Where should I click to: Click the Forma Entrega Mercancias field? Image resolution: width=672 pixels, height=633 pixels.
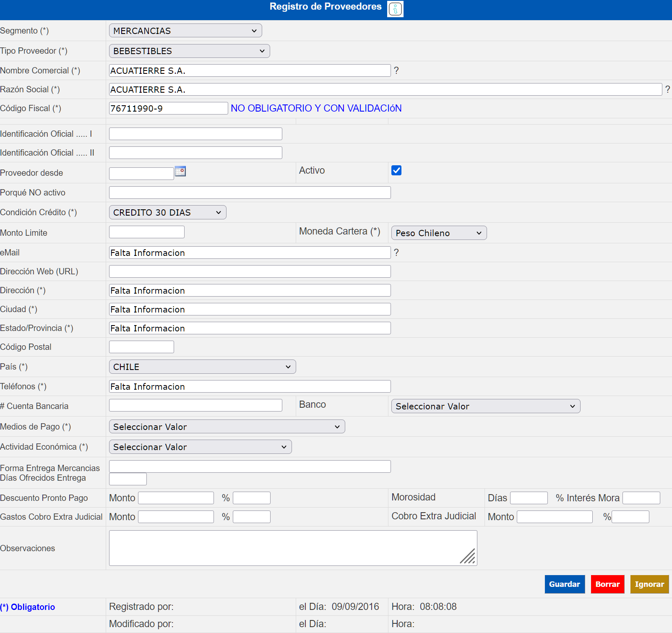point(250,466)
